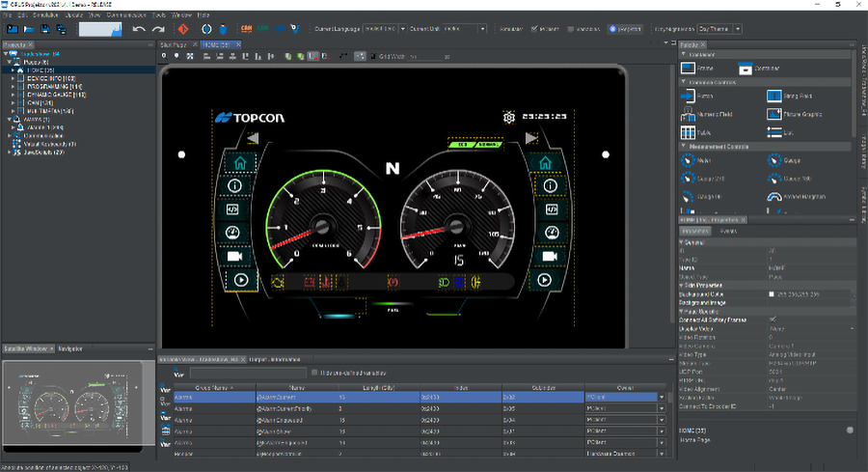The image size is (868, 472).
Task: Open the File menu
Action: coord(7,14)
